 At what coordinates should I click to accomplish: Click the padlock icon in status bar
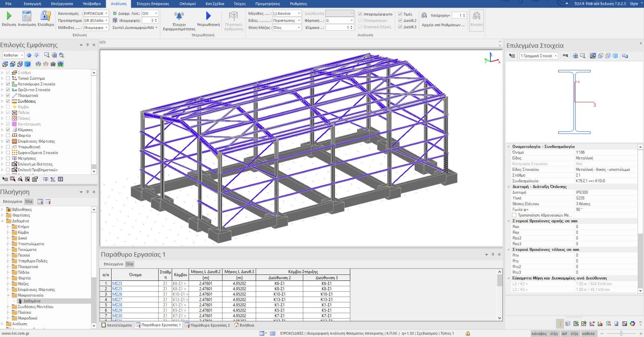[x=468, y=333]
